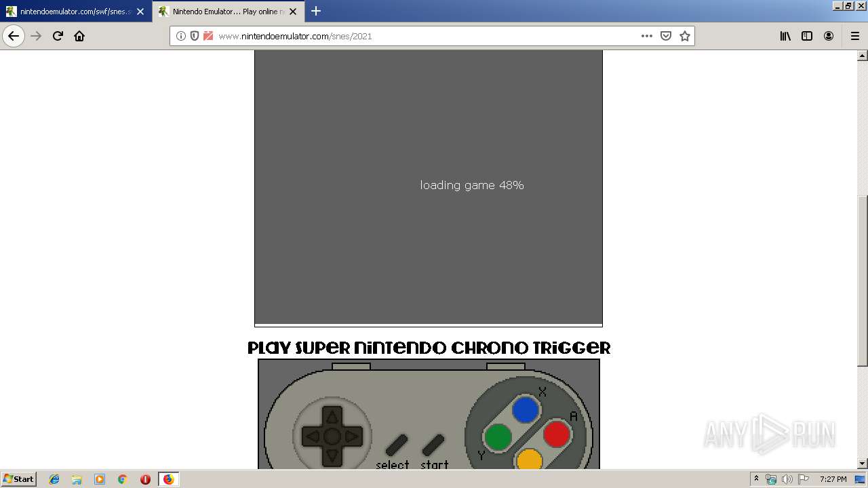This screenshot has height=488, width=868.
Task: Open tracking protection shield icon
Action: click(195, 36)
